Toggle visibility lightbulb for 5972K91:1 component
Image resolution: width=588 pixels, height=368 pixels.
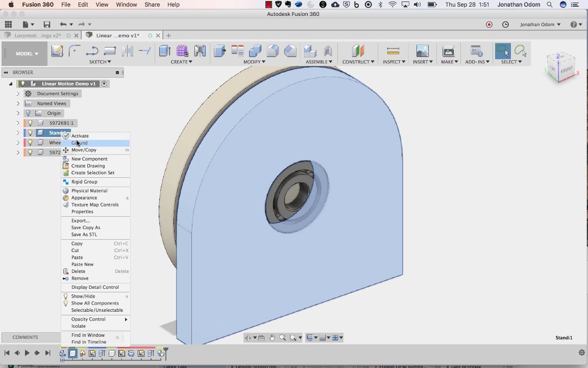[x=30, y=123]
